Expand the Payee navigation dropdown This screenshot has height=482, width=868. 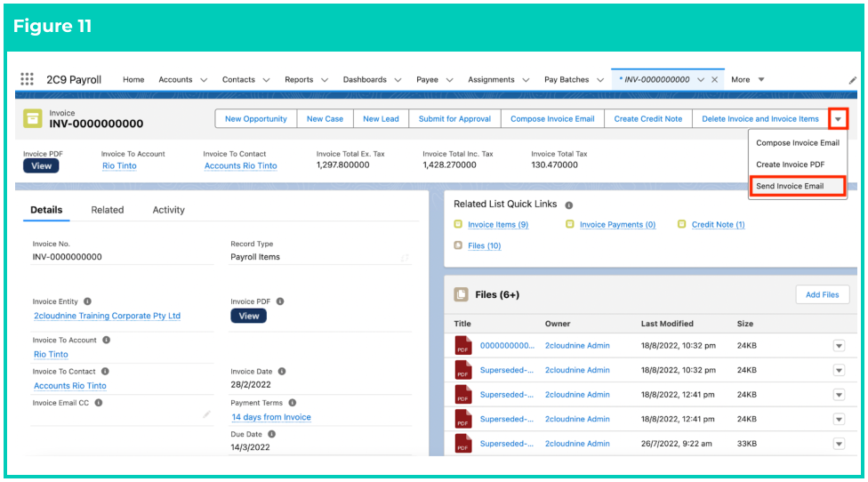pyautogui.click(x=449, y=80)
